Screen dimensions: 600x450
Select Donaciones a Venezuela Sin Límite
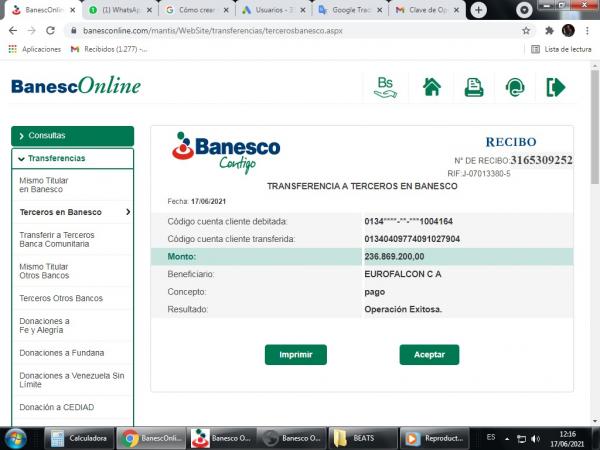(x=72, y=380)
